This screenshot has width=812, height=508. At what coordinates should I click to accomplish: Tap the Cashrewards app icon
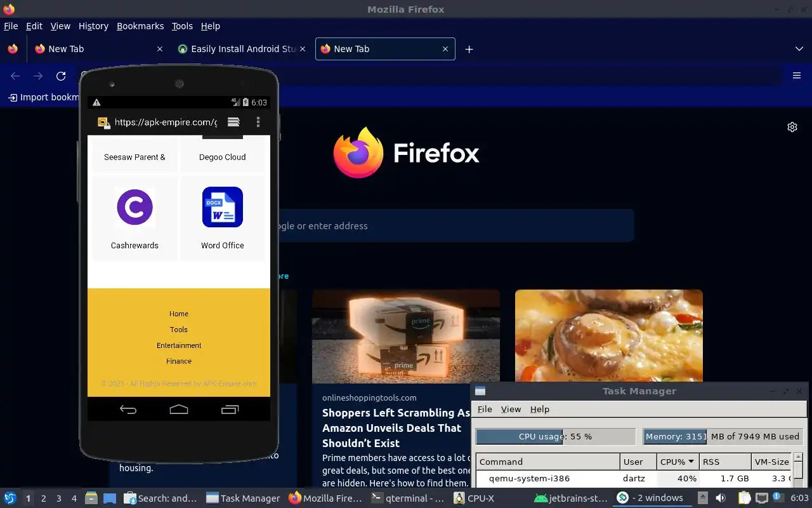pos(135,207)
